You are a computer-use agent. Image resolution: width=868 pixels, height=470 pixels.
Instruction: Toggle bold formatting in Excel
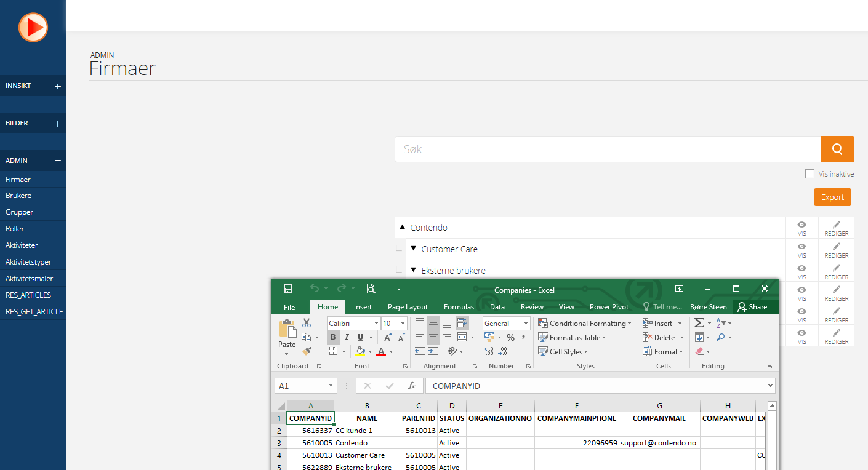[x=333, y=337]
